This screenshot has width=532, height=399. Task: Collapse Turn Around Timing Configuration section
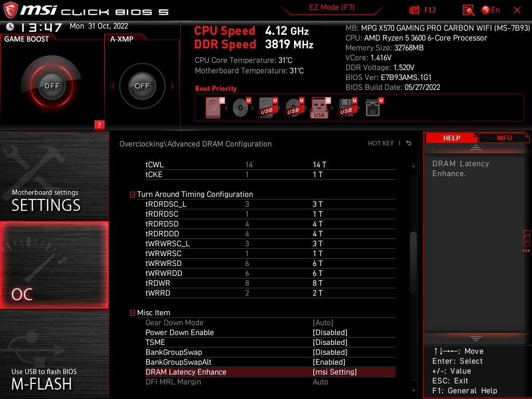tap(132, 194)
